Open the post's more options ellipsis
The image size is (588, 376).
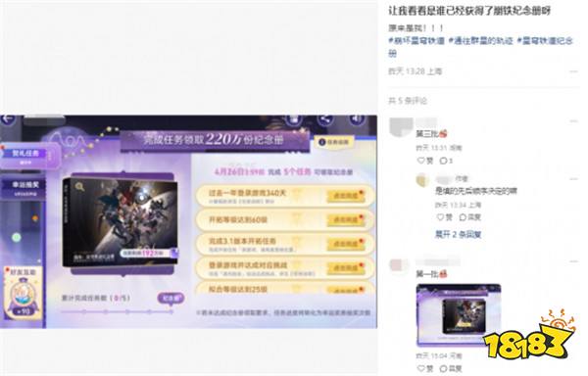click(573, 71)
